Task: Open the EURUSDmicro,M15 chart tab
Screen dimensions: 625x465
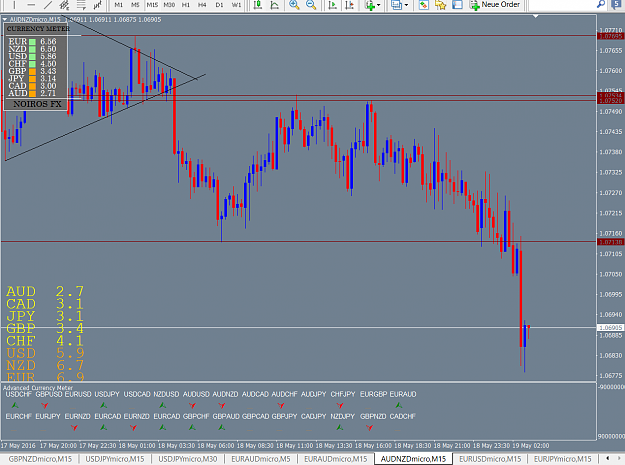Action: [x=490, y=459]
